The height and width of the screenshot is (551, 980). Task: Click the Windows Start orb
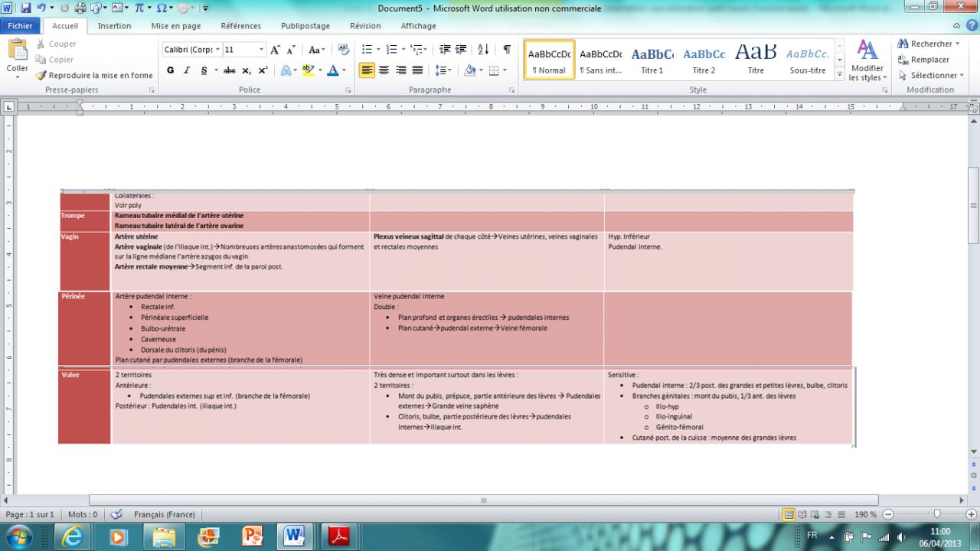pyautogui.click(x=18, y=536)
